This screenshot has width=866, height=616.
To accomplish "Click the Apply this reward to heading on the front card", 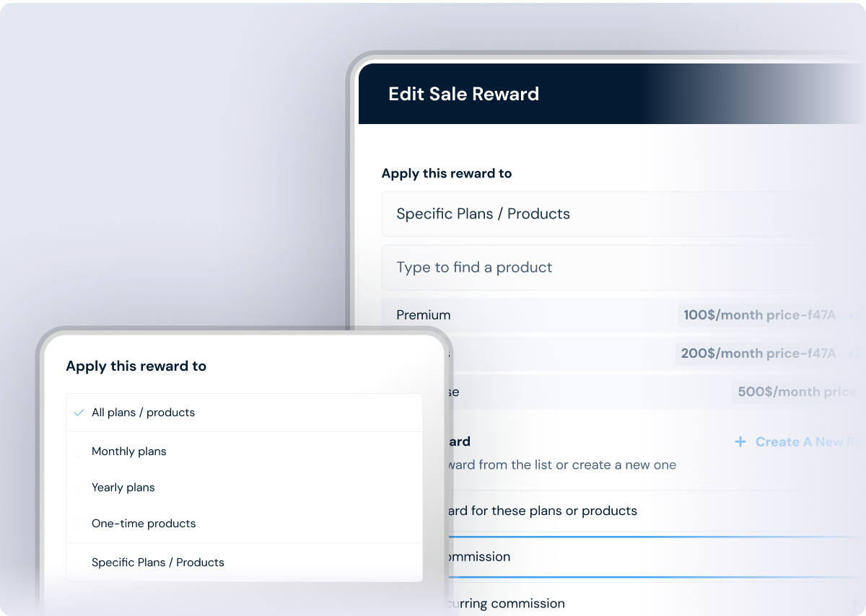I will pyautogui.click(x=136, y=366).
